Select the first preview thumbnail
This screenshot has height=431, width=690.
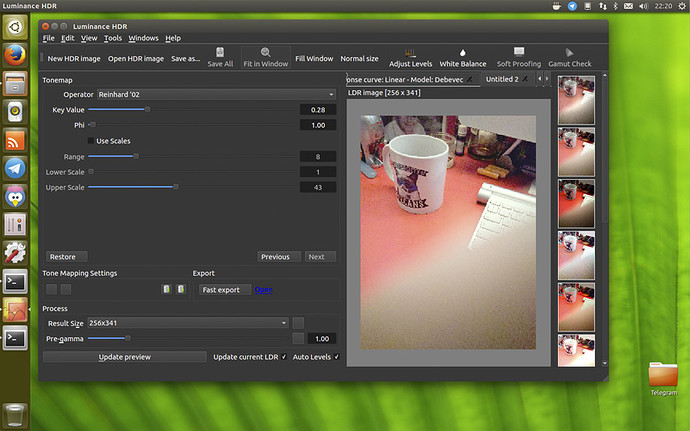click(576, 100)
